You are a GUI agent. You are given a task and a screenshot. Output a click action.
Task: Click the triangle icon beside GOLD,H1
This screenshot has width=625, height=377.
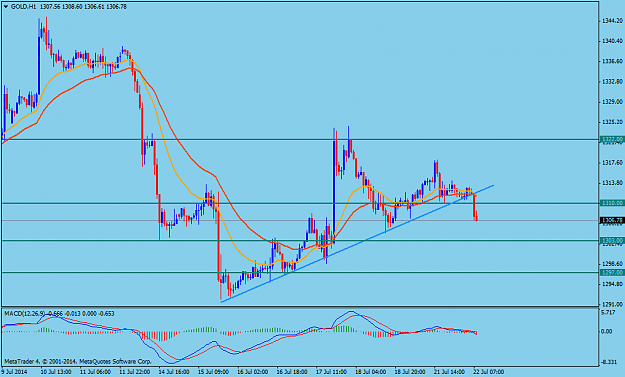tap(6, 7)
